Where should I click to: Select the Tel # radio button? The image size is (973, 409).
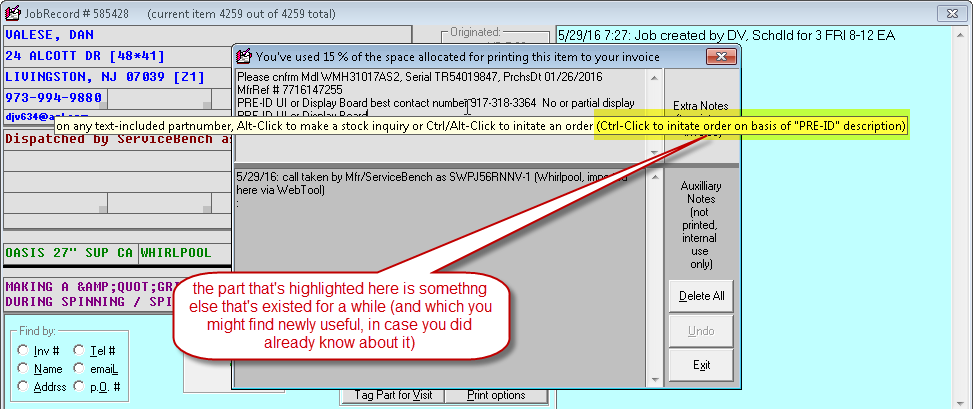pos(81,350)
